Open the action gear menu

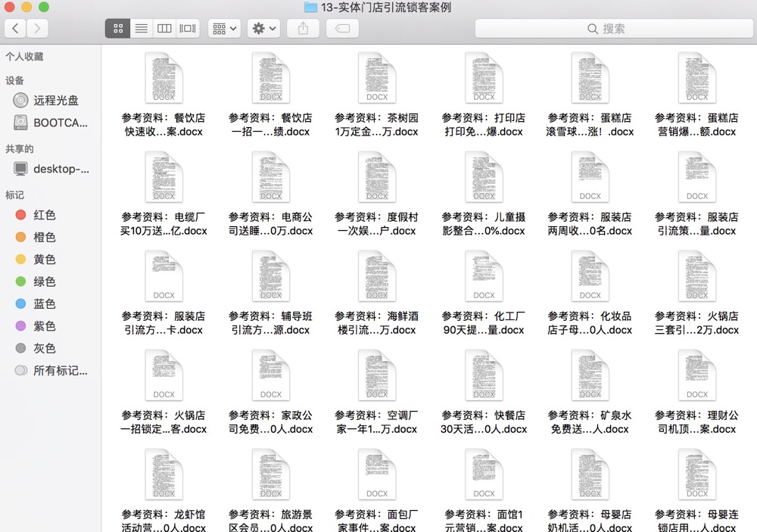pyautogui.click(x=261, y=28)
